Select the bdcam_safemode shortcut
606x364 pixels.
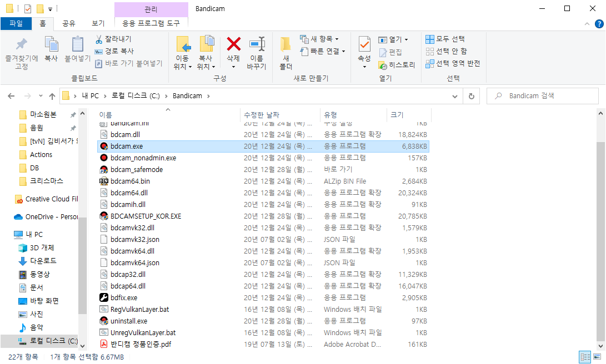pyautogui.click(x=263, y=169)
